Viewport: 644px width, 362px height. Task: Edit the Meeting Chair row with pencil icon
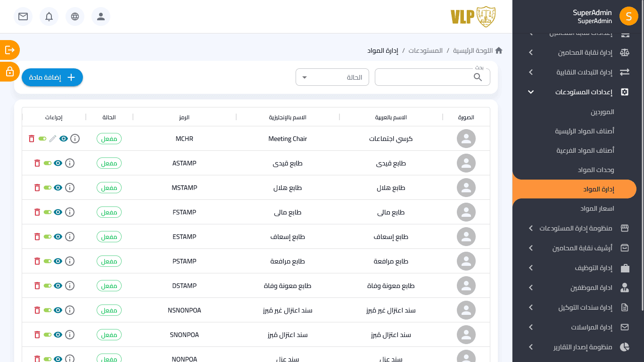(53, 139)
